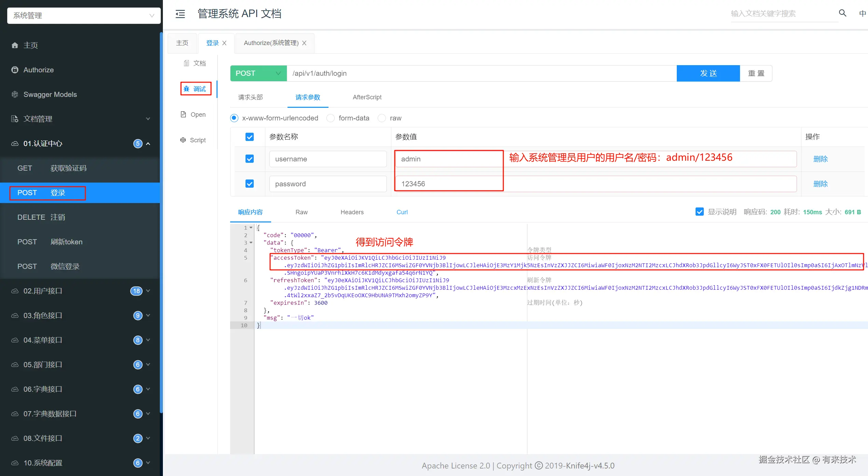Image resolution: width=868 pixels, height=476 pixels.
Task: Click the Swagger Models cube icon
Action: click(x=15, y=95)
